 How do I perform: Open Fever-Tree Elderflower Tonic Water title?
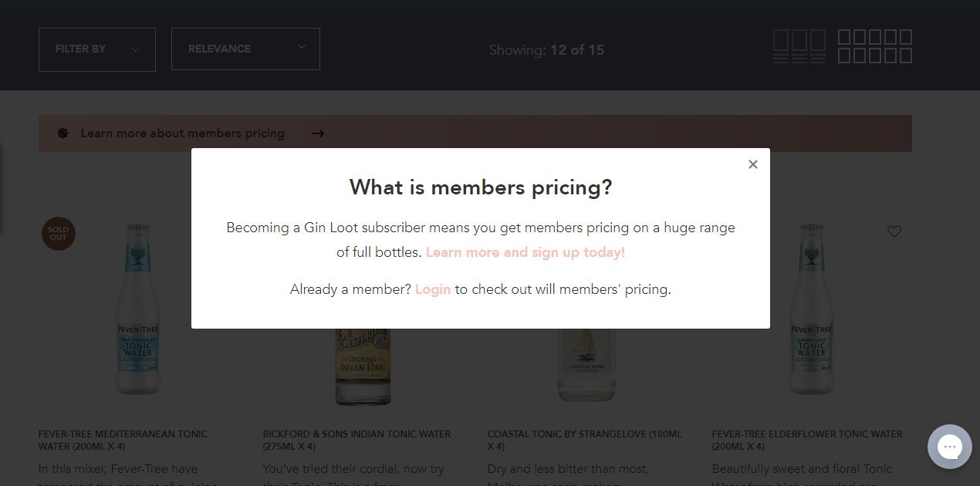[807, 440]
